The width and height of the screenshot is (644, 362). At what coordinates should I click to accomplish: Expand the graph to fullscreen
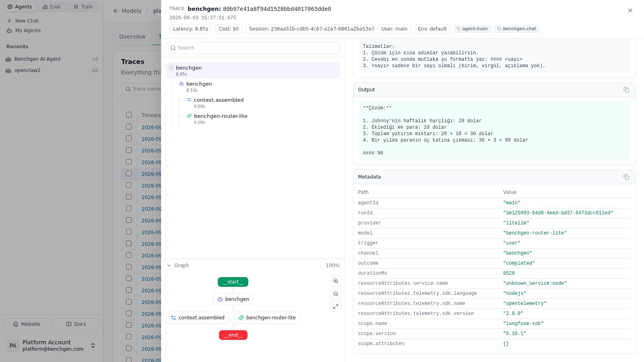click(x=336, y=306)
